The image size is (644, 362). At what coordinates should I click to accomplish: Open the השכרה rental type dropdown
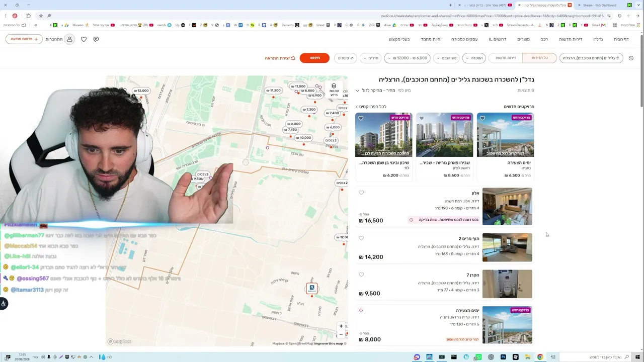(x=474, y=58)
